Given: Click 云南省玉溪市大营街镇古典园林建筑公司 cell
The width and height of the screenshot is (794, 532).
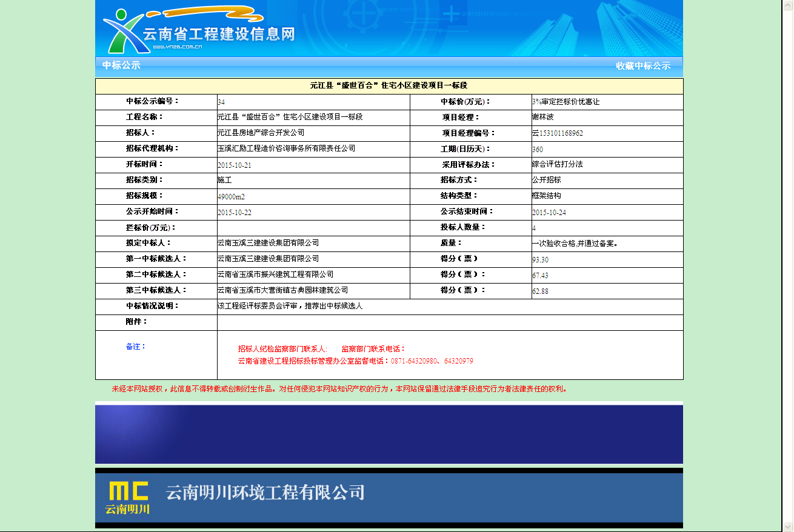Looking at the screenshot, I should (283, 290).
